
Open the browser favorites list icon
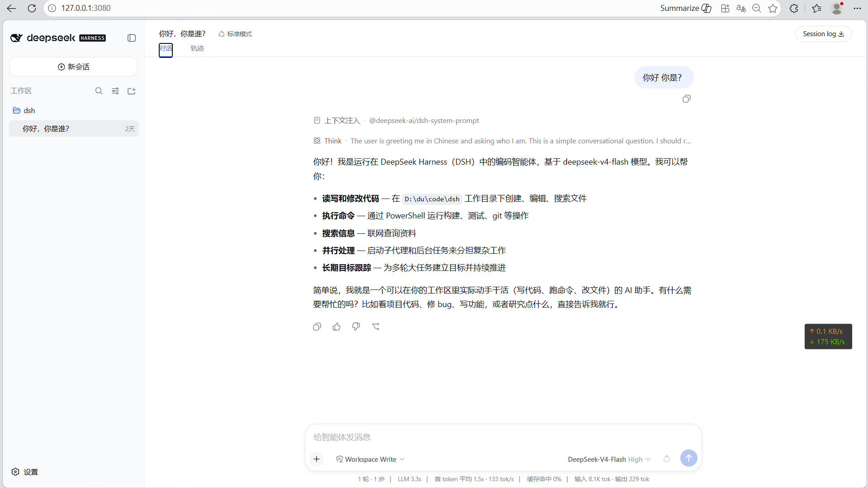(x=817, y=8)
